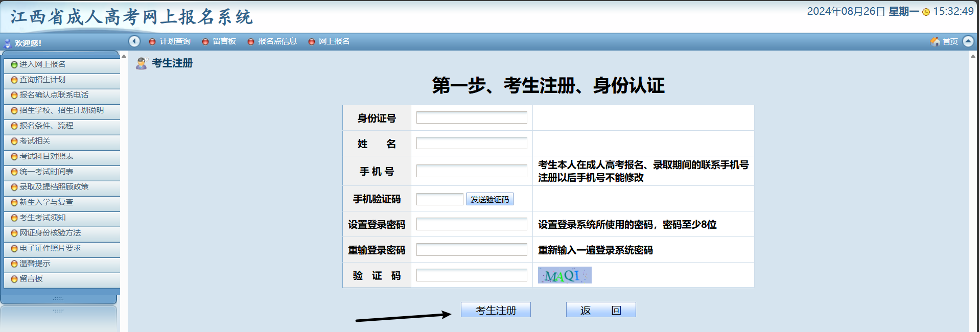This screenshot has height=332, width=980.
Task: Click the up arrow icon beside 首页
Action: 968,41
